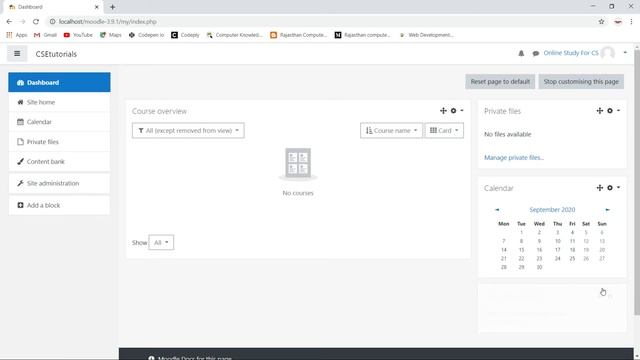The width and height of the screenshot is (640, 360).
Task: Click Stop customising this page button
Action: click(581, 82)
